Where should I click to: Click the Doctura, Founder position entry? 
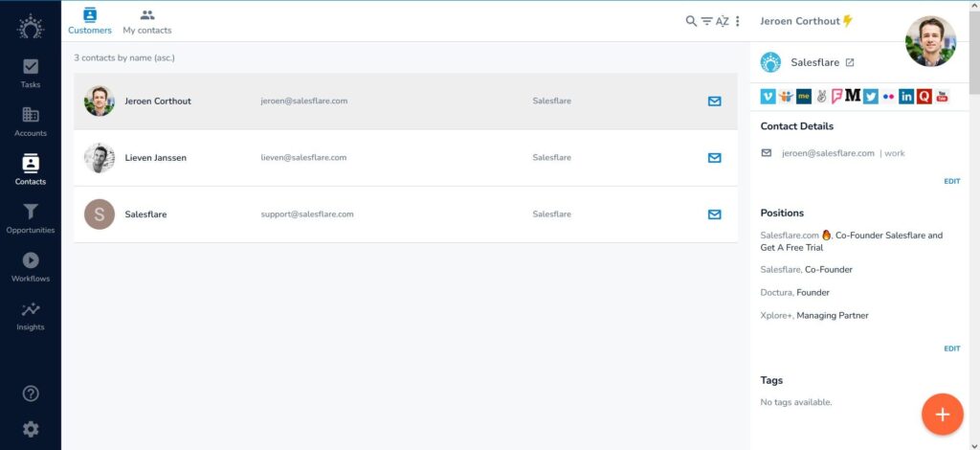795,293
